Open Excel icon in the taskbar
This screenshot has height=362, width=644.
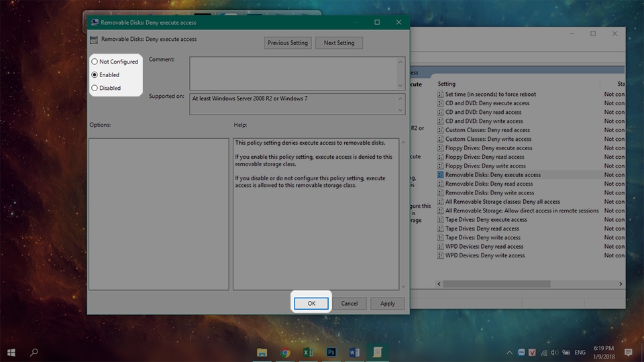coord(308,352)
